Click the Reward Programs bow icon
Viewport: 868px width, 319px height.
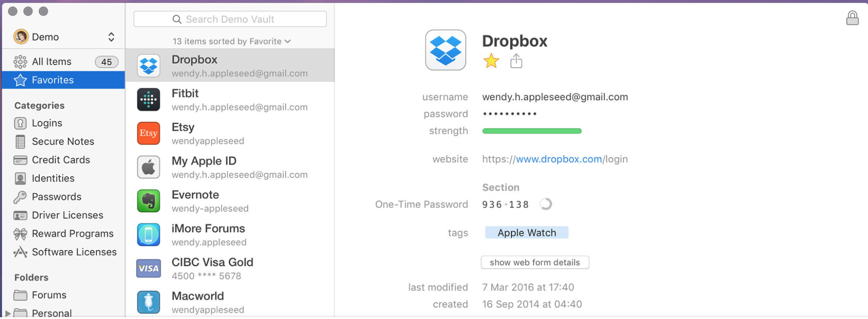[x=20, y=234]
